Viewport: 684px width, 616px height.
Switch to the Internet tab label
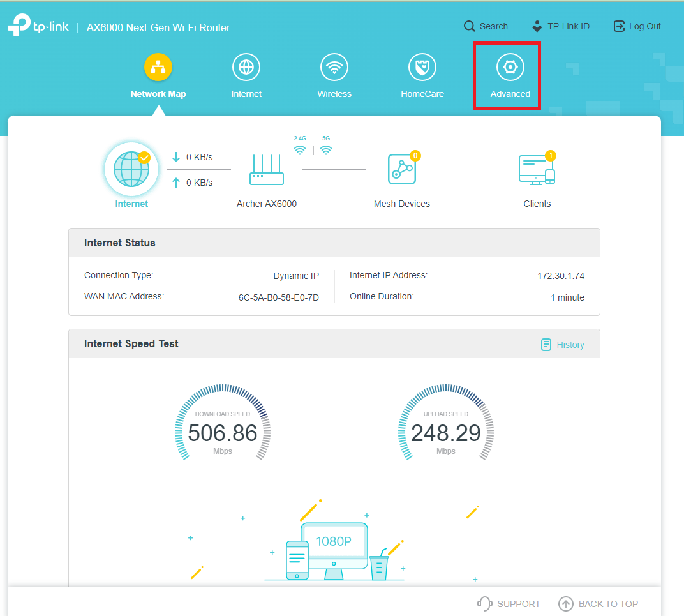tap(246, 94)
